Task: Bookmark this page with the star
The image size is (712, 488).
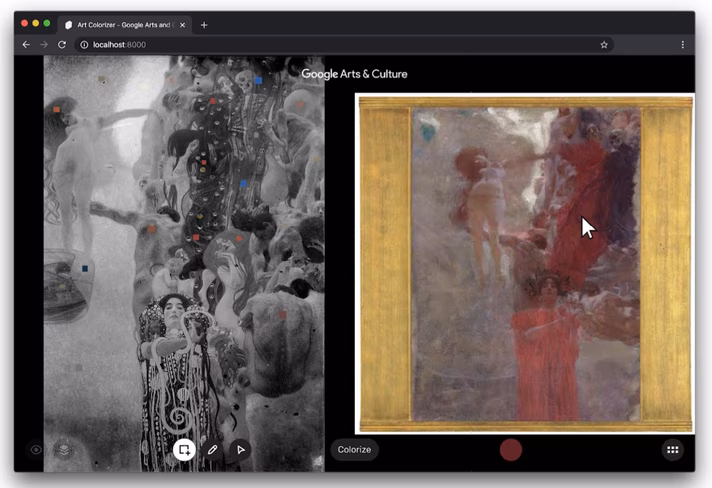Action: click(x=604, y=44)
